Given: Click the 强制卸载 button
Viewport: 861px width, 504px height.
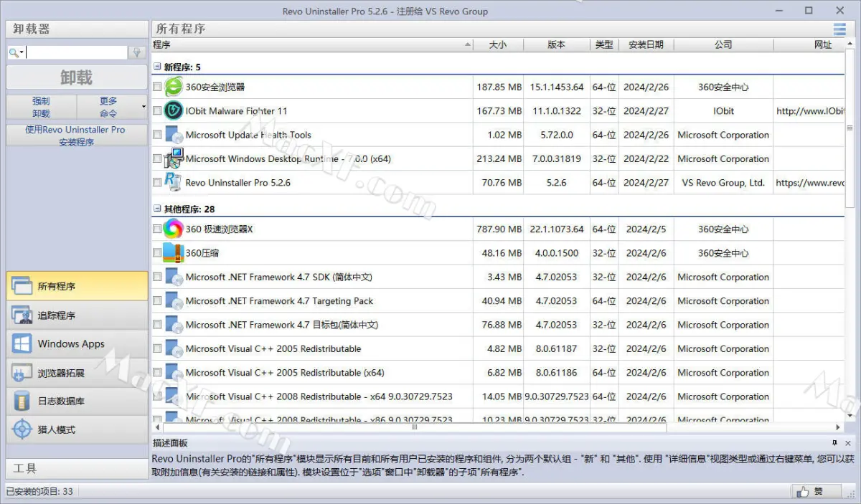Looking at the screenshot, I should [41, 107].
